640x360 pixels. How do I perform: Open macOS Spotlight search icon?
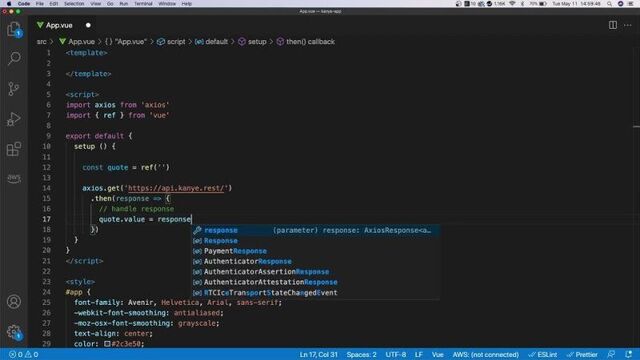pos(609,4)
